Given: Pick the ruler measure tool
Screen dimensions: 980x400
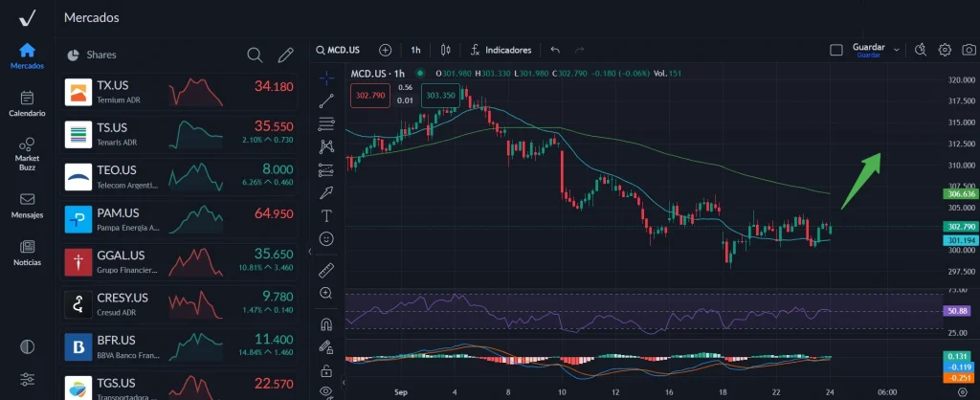Looking at the screenshot, I should click(326, 270).
